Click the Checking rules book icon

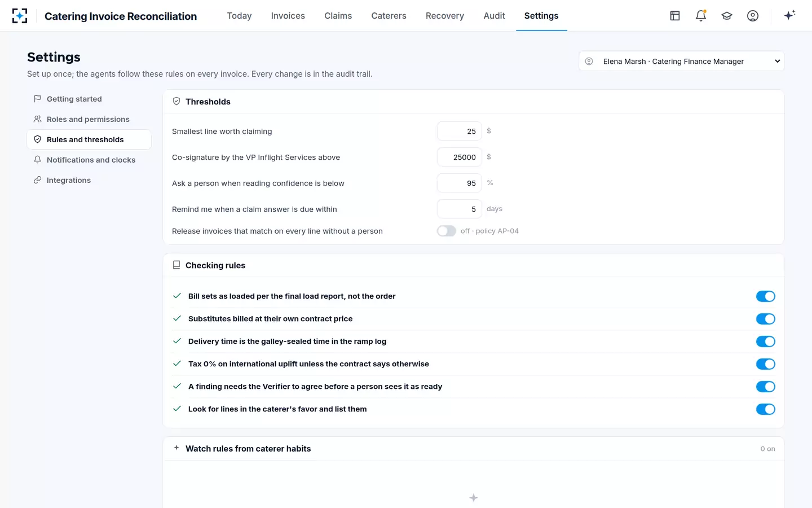click(176, 265)
